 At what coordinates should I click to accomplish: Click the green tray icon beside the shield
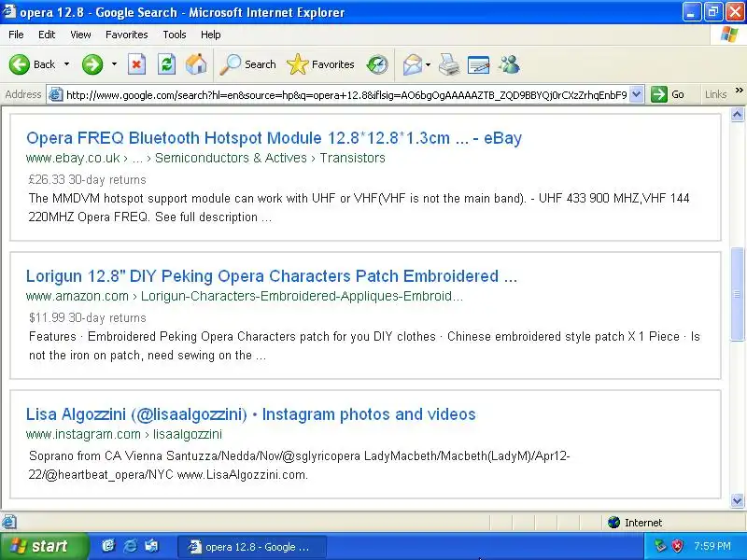(660, 546)
